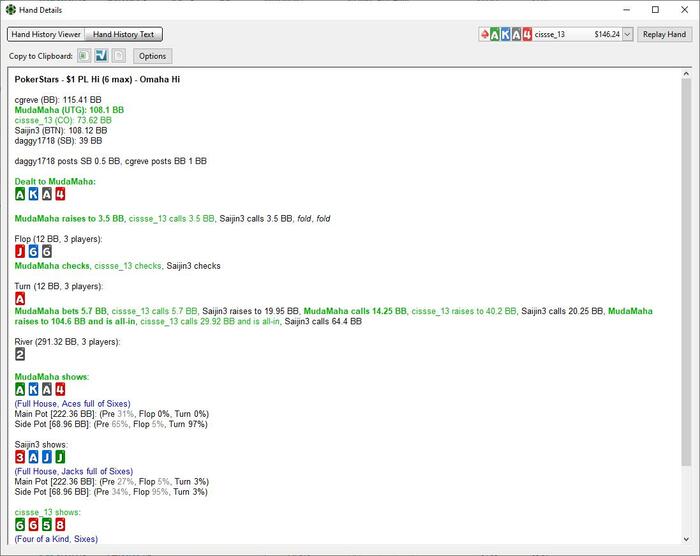Viewport: 700px width, 556px height.
Task: Click 'MudaMaha raises to 3.5 BB' text
Action: pos(69,219)
